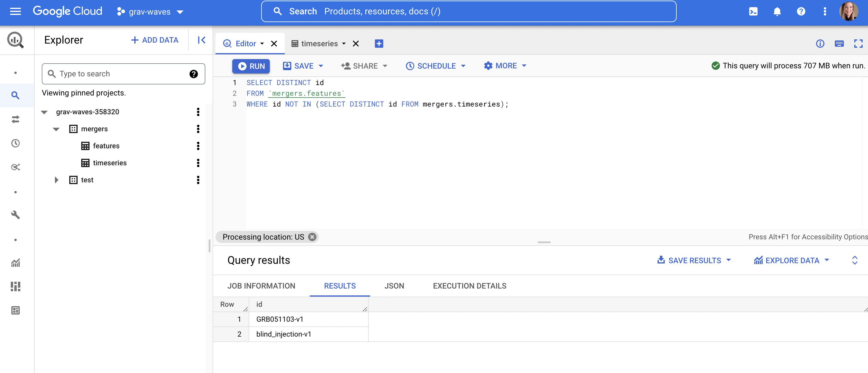
Task: Click the notifications bell icon
Action: [777, 12]
